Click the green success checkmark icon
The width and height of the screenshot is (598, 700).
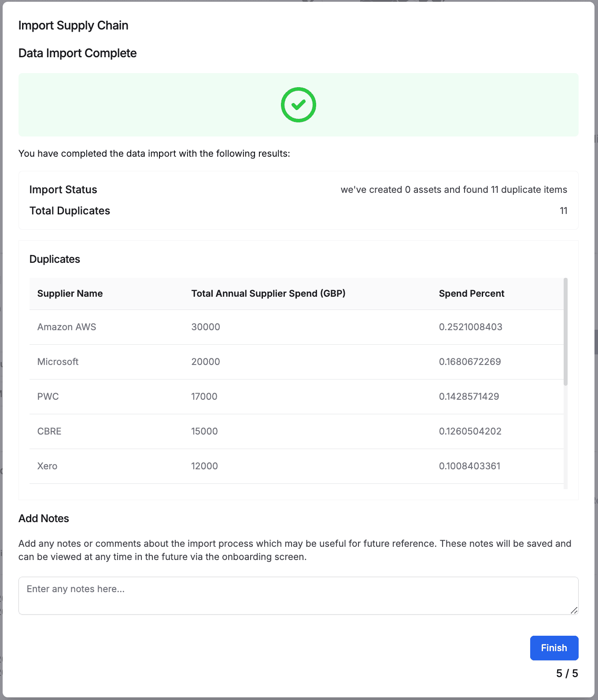point(298,105)
